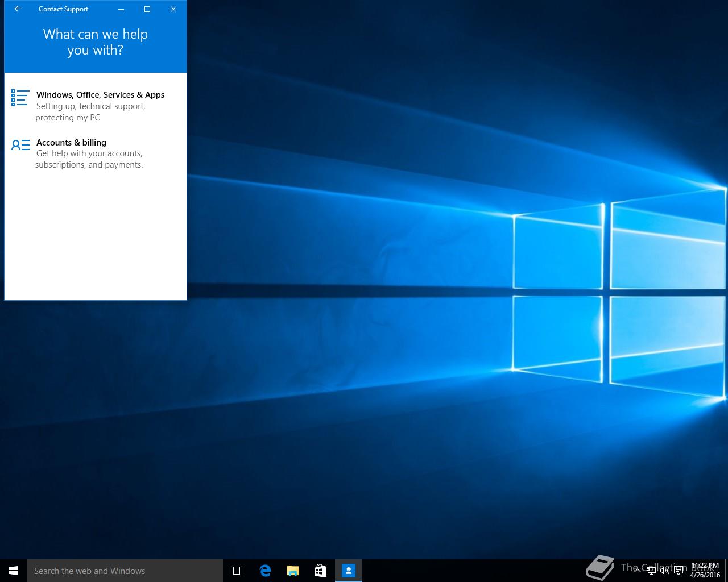Open the Windows Start menu
The width and height of the screenshot is (728, 582).
(x=14, y=571)
